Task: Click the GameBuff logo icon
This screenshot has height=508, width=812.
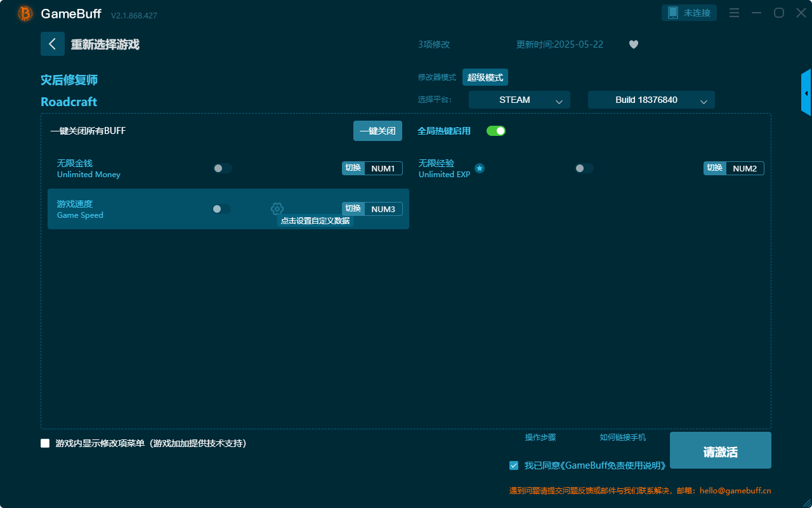Action: 25,13
